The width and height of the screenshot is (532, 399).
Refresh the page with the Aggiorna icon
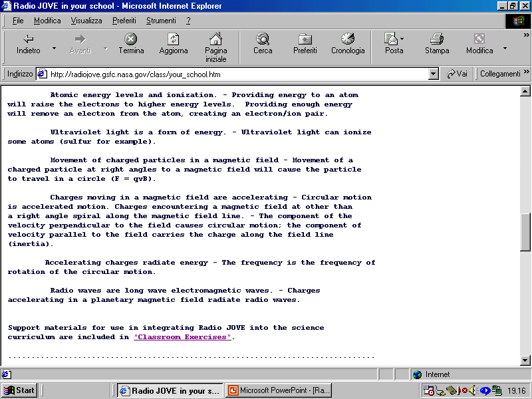pyautogui.click(x=173, y=39)
